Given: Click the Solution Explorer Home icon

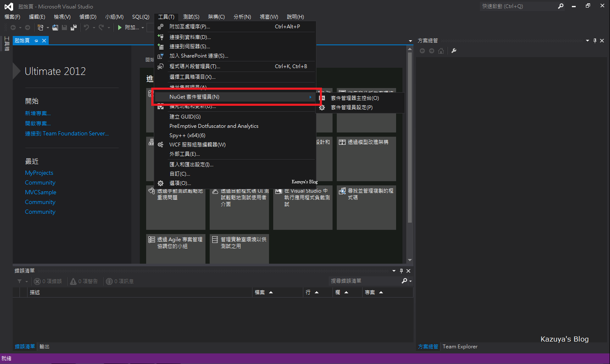Looking at the screenshot, I should click(441, 51).
